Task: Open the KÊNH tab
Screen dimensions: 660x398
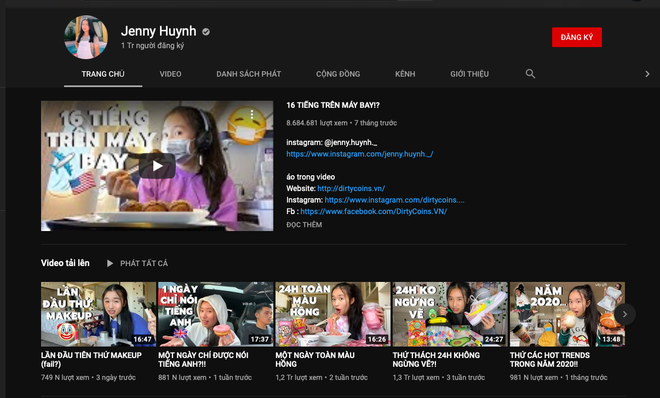Action: point(405,74)
